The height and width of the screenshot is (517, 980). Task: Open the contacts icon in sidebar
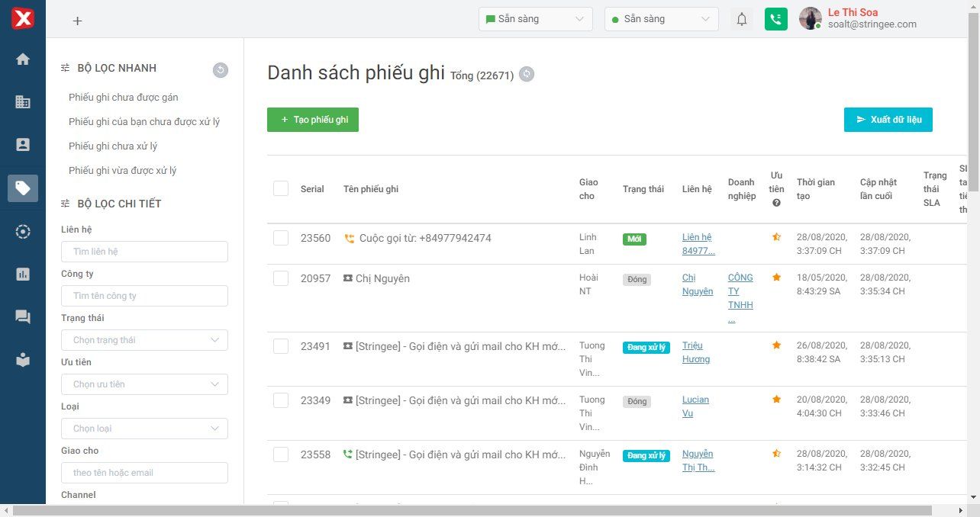pyautogui.click(x=23, y=144)
